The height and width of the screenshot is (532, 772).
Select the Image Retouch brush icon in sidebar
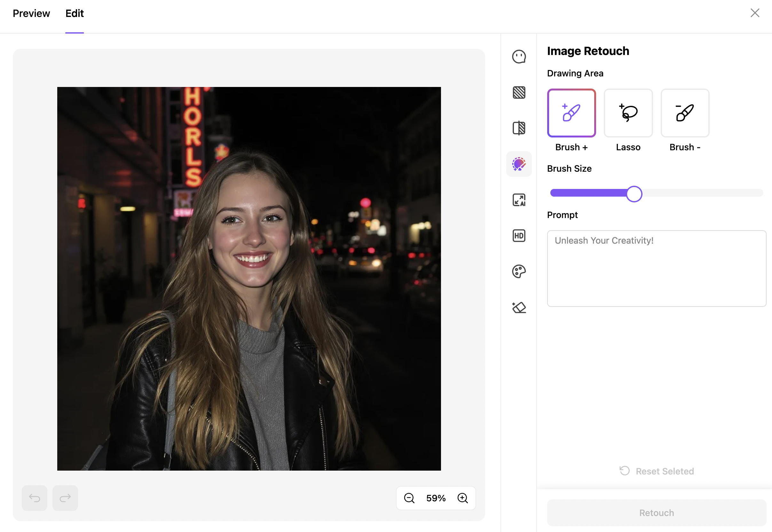pyautogui.click(x=519, y=164)
